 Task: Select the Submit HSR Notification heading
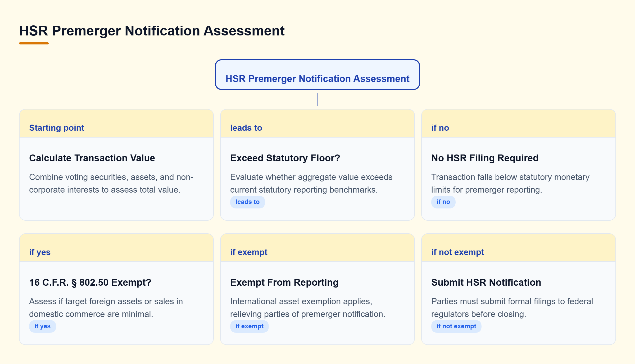[x=486, y=282]
